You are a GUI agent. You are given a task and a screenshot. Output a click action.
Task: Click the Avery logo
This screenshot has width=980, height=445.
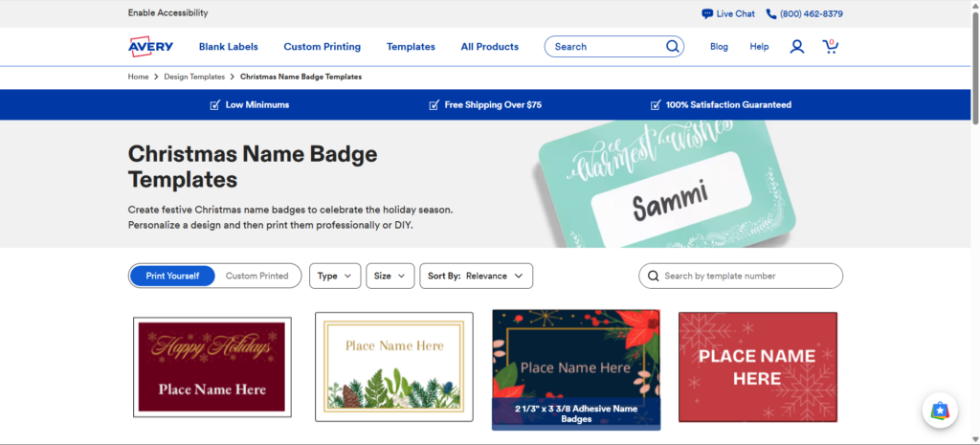[x=150, y=46]
